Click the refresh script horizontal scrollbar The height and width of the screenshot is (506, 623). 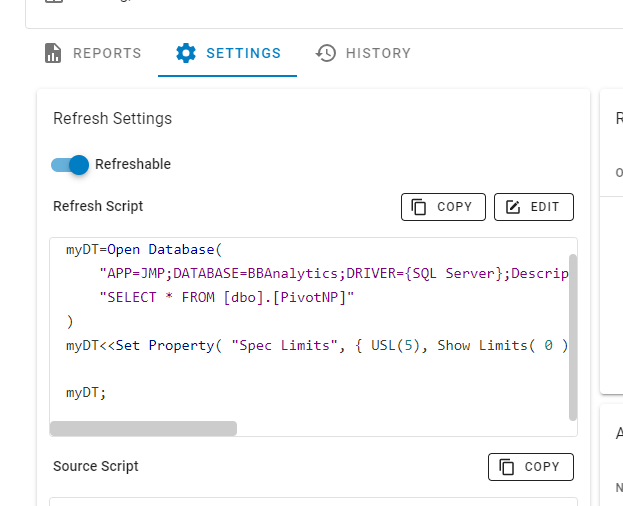click(x=143, y=428)
